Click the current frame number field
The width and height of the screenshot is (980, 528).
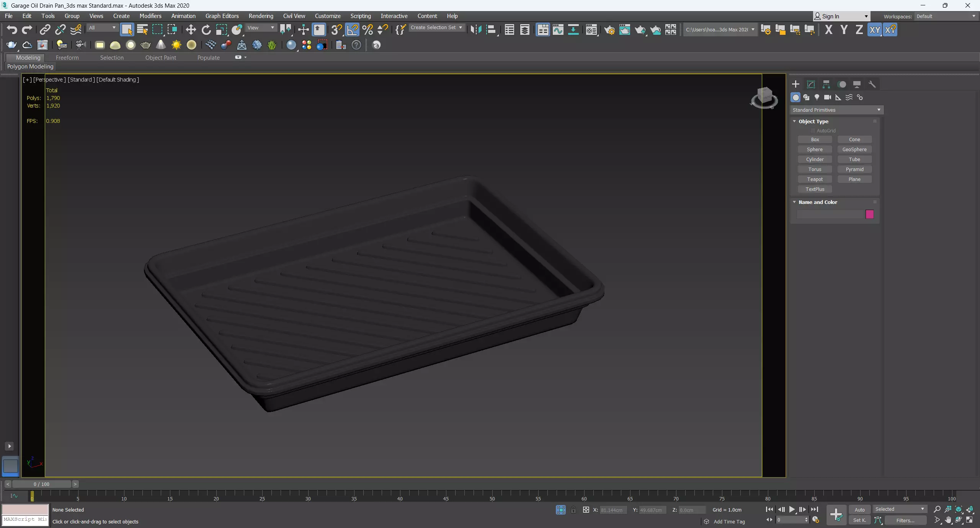click(791, 520)
